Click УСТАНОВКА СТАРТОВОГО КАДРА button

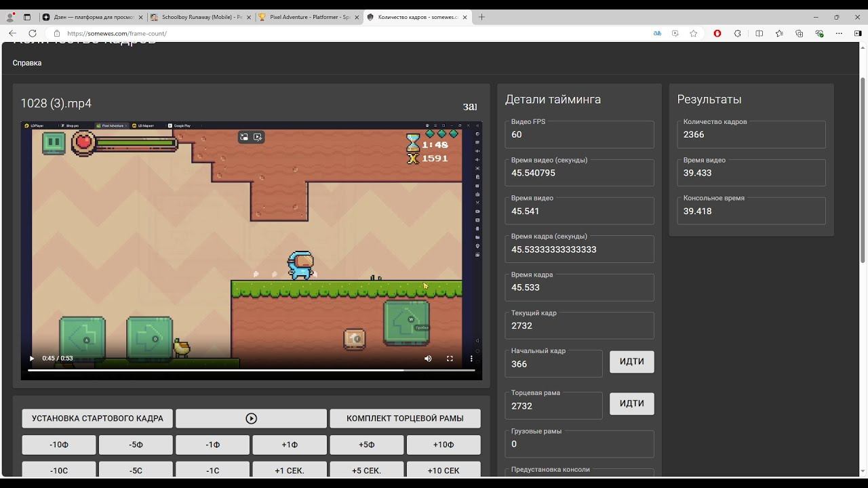(97, 418)
